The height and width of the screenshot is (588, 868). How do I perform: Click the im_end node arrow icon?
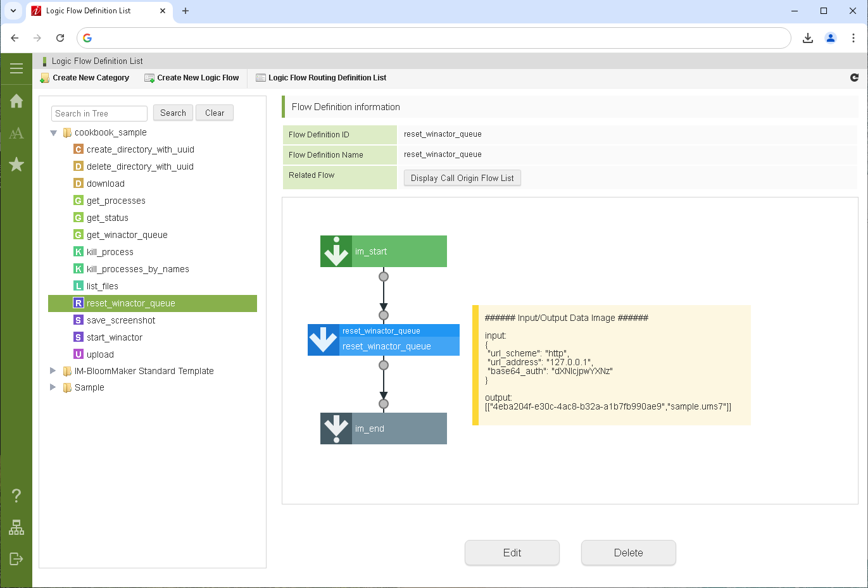[x=336, y=428]
